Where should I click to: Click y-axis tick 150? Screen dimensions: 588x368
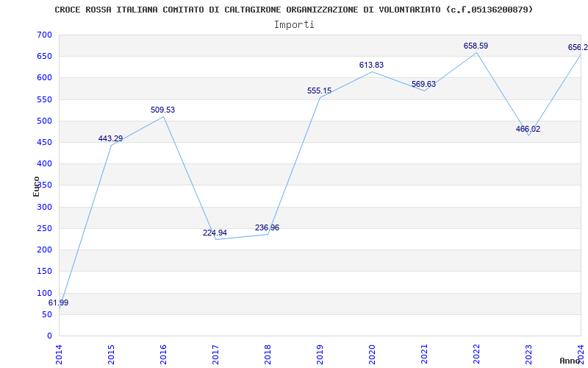[x=44, y=271]
